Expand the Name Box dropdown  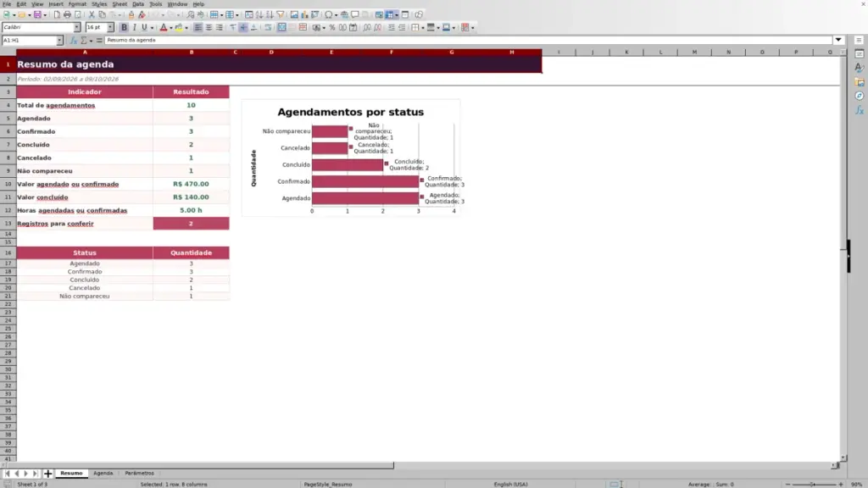pos(59,41)
